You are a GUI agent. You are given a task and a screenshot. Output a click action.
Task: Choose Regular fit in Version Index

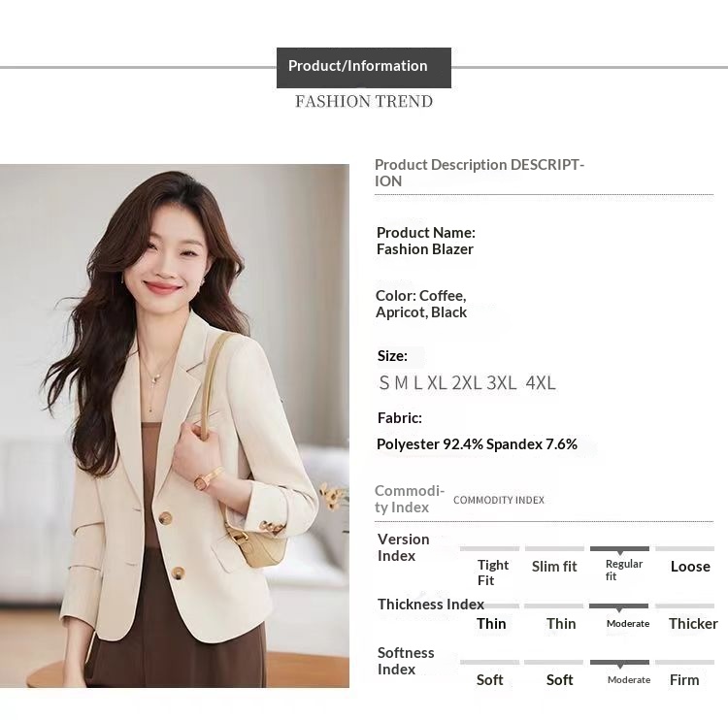tap(623, 570)
